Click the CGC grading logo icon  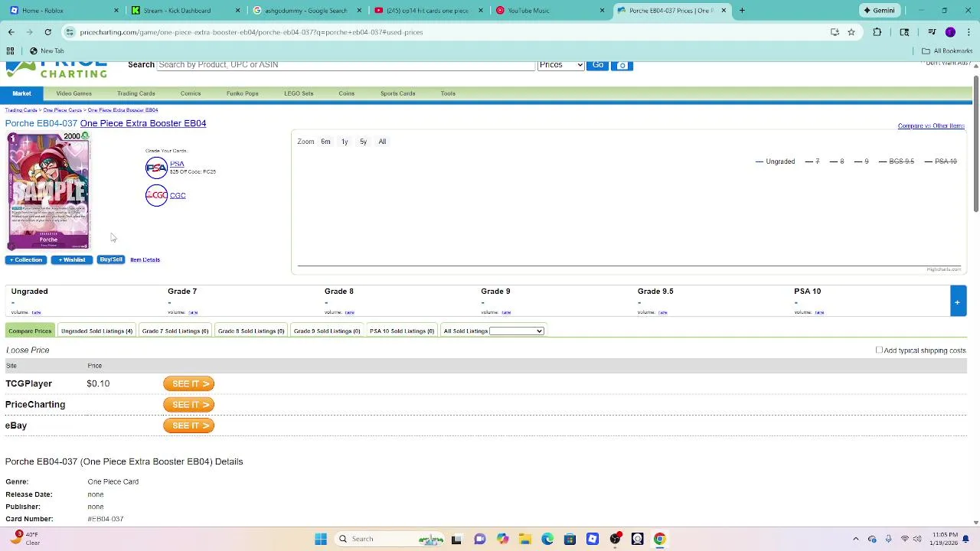click(156, 195)
